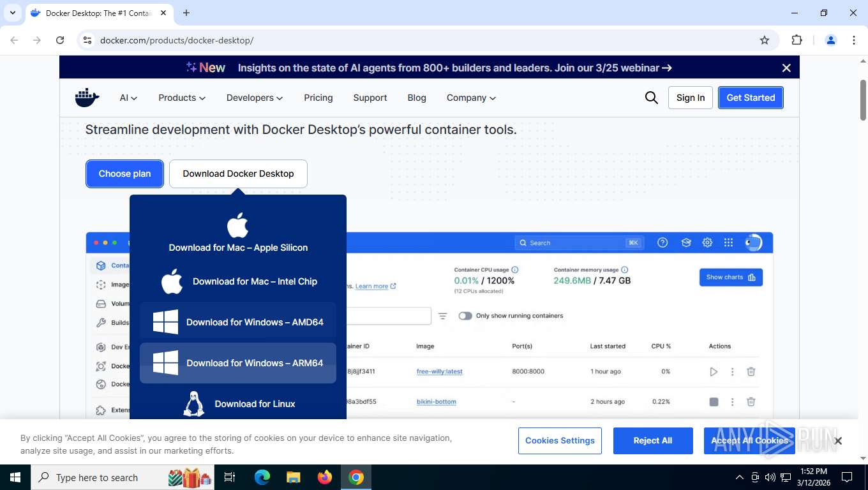Click the Reject All cookies button
The image size is (868, 490).
click(x=653, y=441)
